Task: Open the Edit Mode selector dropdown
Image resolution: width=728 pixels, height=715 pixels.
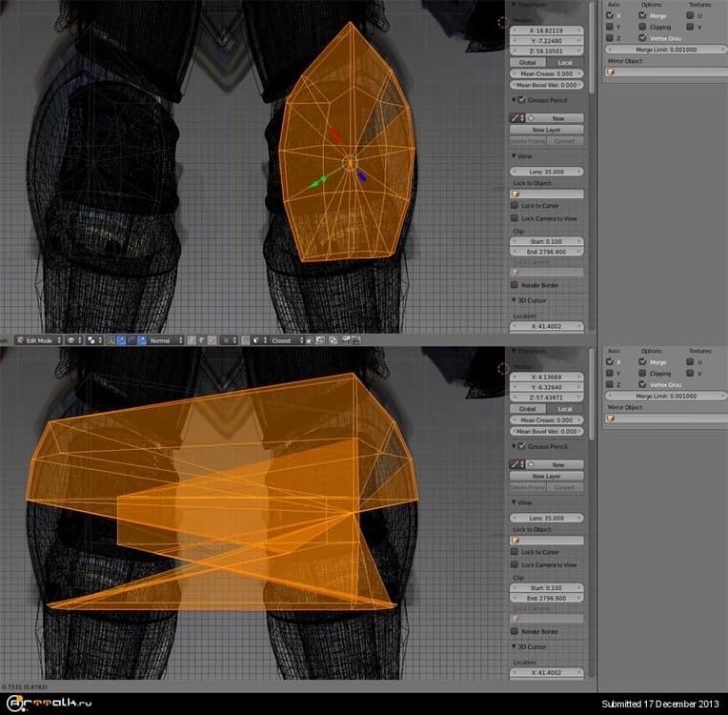Action: tap(38, 340)
